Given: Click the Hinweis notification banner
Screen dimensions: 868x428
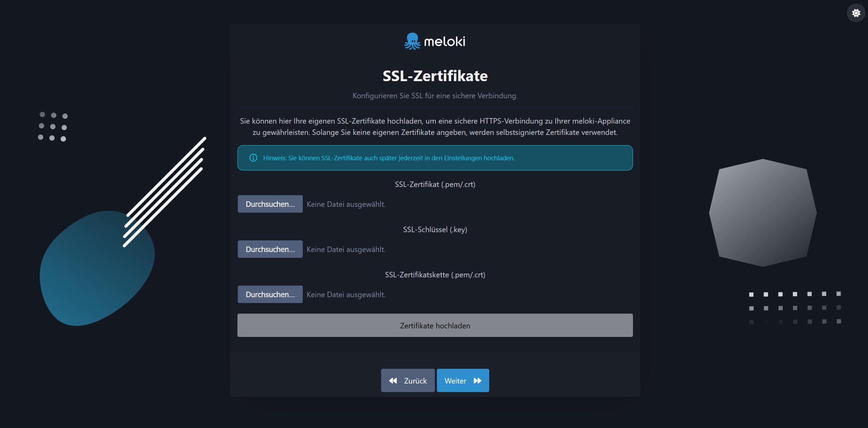Looking at the screenshot, I should 435,158.
